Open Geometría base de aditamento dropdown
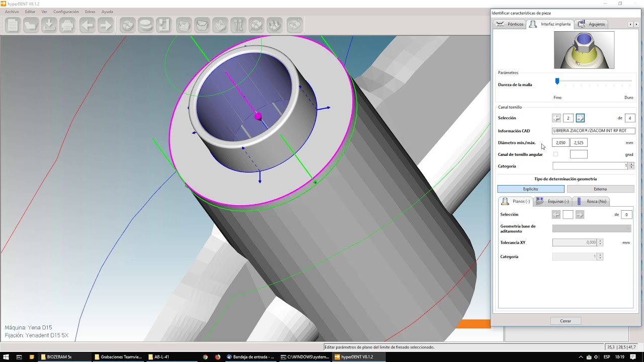Screen dimensions: 644x362 pyautogui.click(x=592, y=228)
